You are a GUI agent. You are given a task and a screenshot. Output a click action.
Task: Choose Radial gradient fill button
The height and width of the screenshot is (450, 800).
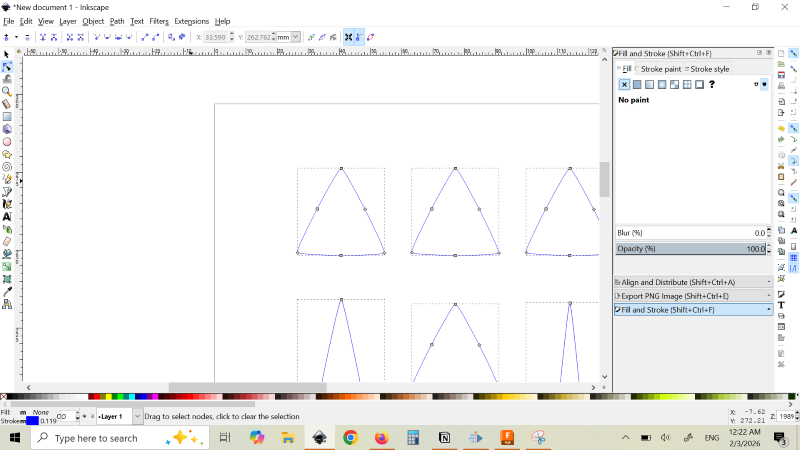pos(662,85)
